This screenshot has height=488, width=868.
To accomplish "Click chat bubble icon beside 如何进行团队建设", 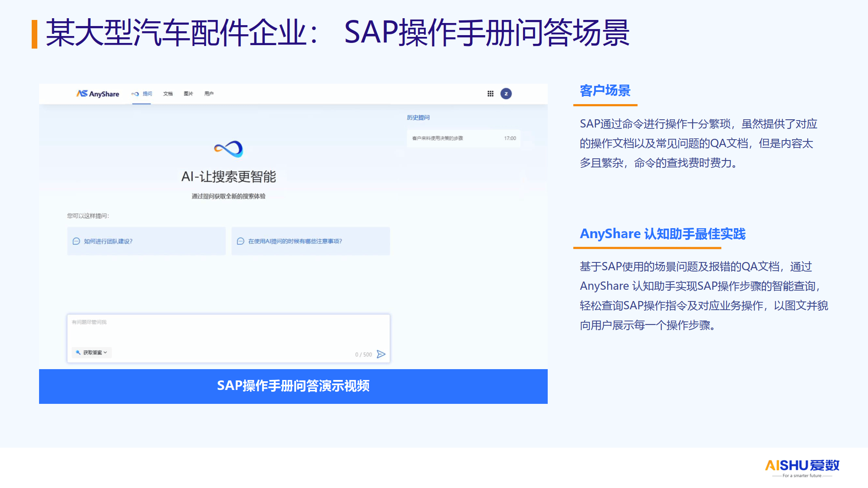I will click(76, 241).
